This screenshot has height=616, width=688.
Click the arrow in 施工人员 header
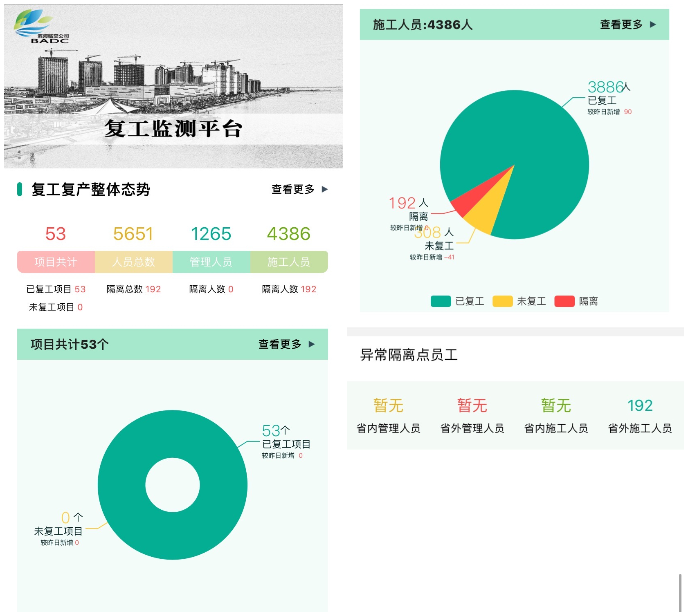point(653,25)
